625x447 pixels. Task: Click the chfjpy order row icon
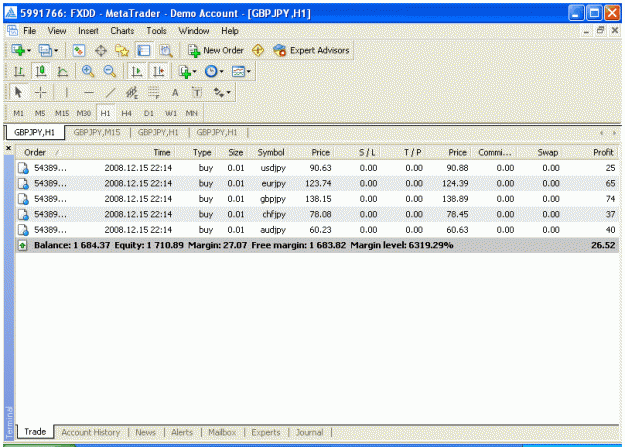(x=23, y=215)
